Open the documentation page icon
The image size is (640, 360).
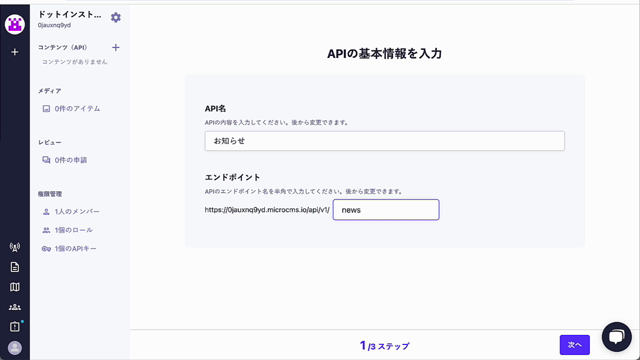[x=15, y=267]
